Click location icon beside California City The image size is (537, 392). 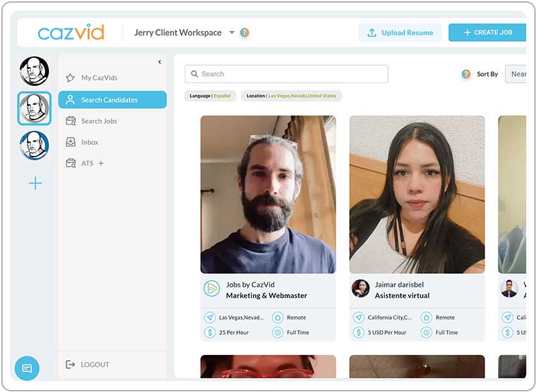(358, 317)
